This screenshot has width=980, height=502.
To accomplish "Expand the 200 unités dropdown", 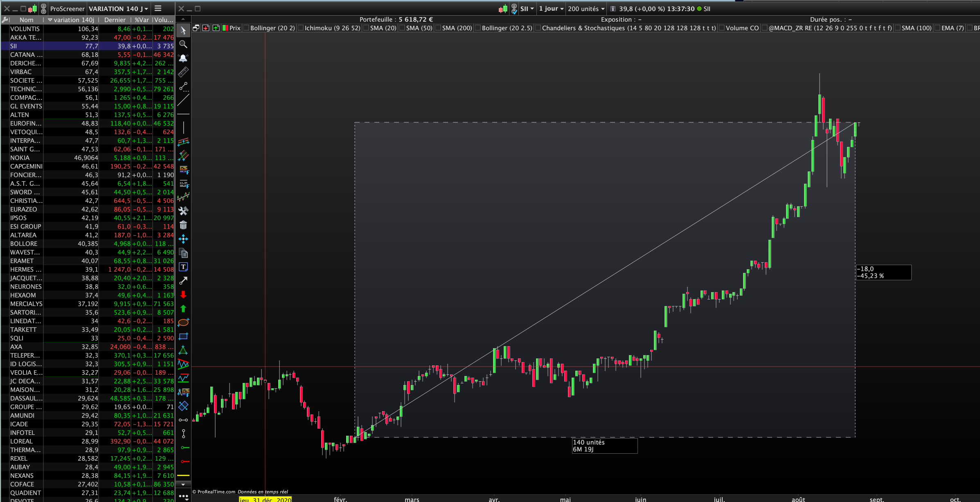I will 586,9.
